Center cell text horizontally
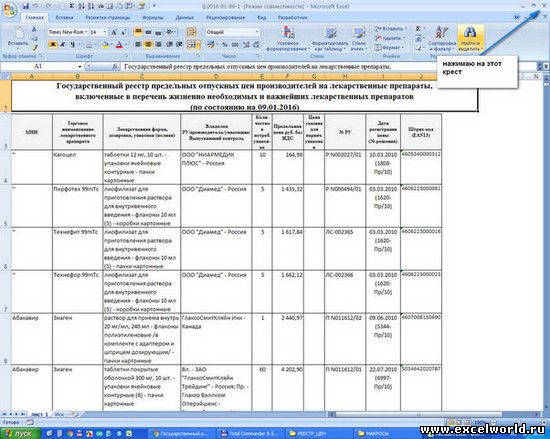 (x=148, y=45)
